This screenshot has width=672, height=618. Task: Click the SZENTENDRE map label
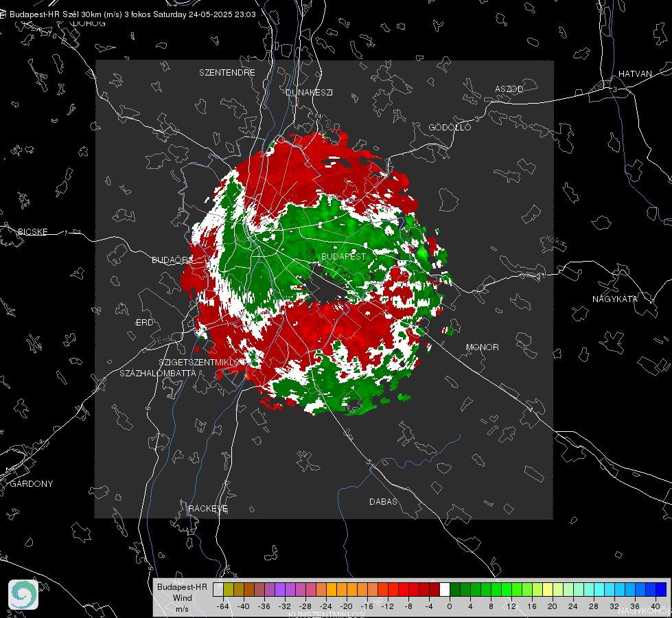[227, 73]
